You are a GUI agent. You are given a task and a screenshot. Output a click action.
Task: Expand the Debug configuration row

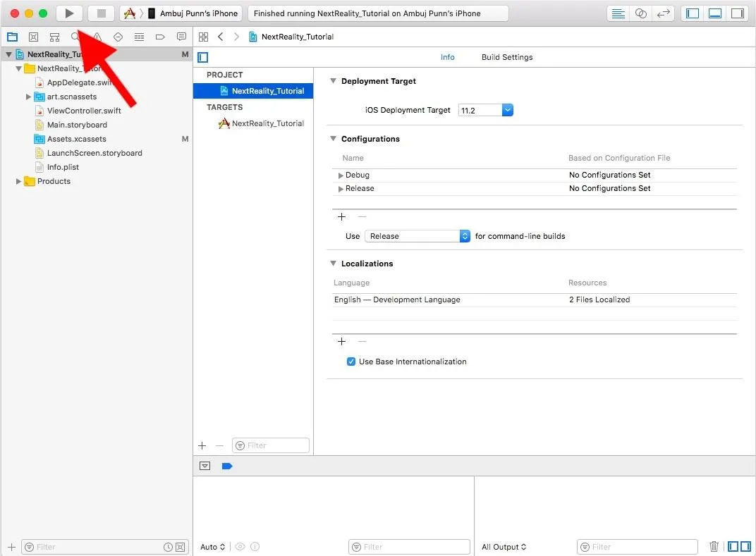[x=341, y=175]
